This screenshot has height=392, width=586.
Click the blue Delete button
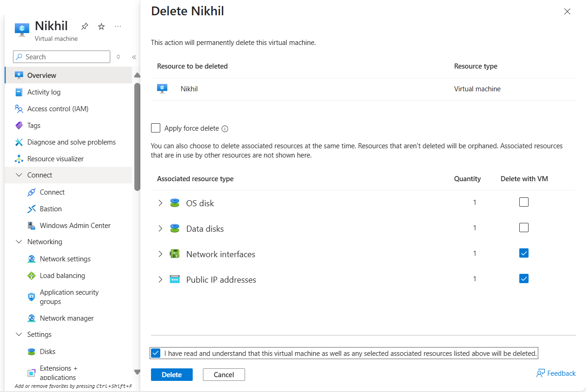pos(172,375)
